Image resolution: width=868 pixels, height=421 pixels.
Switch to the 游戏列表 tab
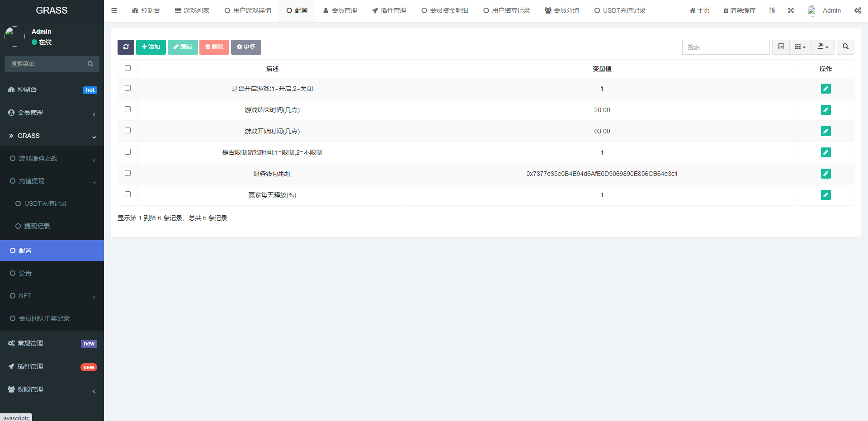tap(192, 10)
